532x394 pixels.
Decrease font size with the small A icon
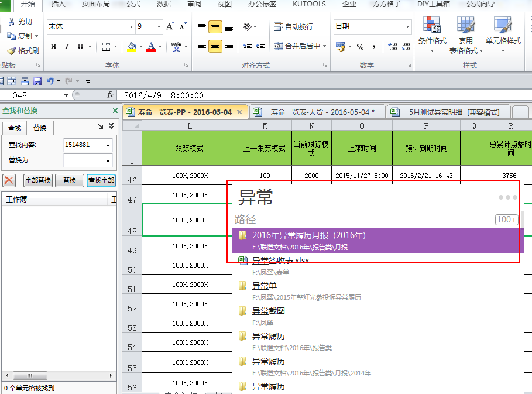(183, 26)
